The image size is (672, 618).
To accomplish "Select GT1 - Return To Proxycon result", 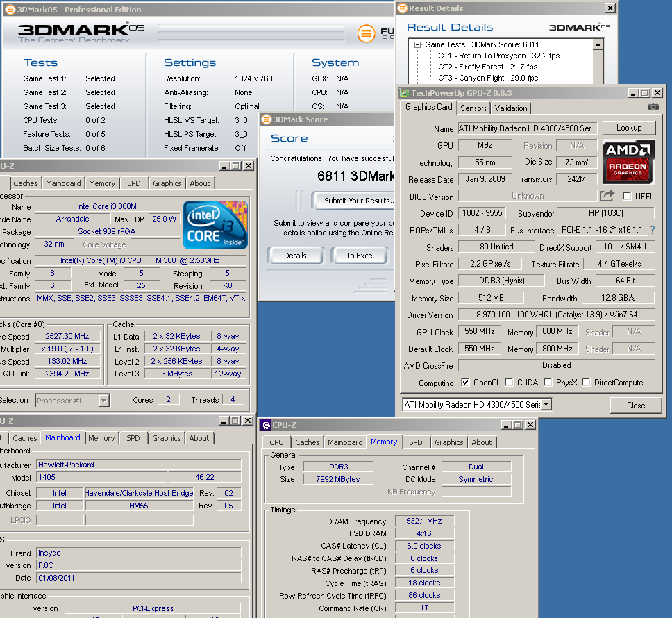I will point(499,56).
